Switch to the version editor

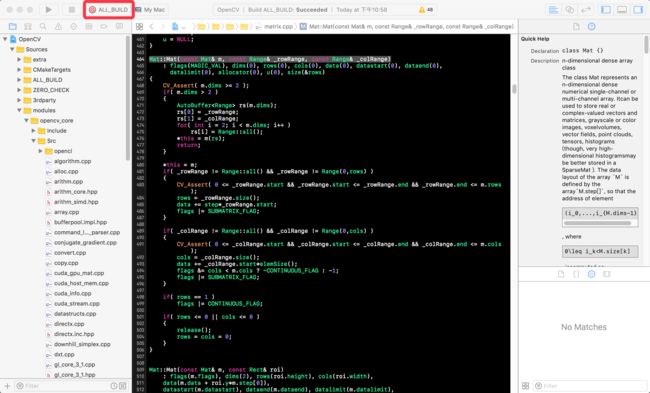pos(586,10)
